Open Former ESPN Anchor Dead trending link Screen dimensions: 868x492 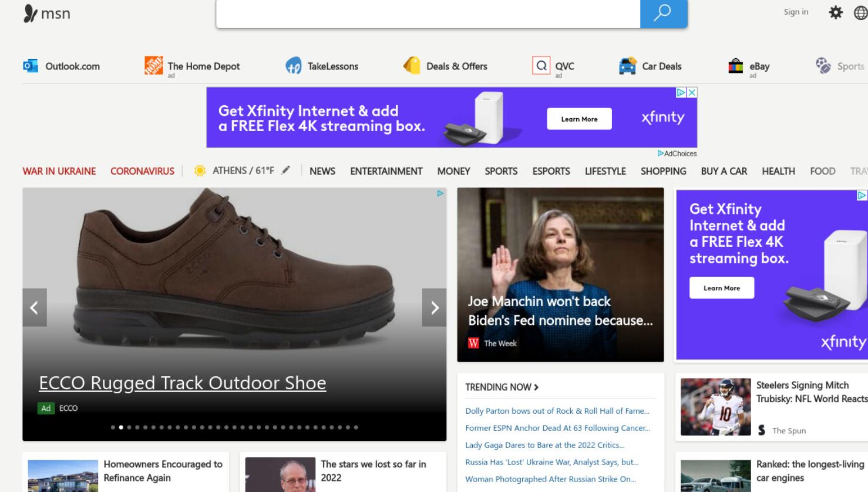[x=557, y=428]
